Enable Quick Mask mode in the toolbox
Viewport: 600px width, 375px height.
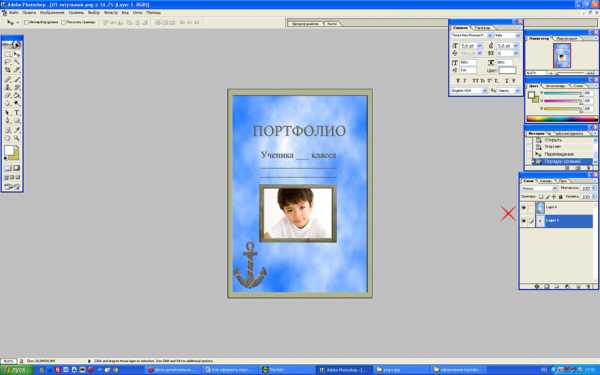(x=16, y=168)
